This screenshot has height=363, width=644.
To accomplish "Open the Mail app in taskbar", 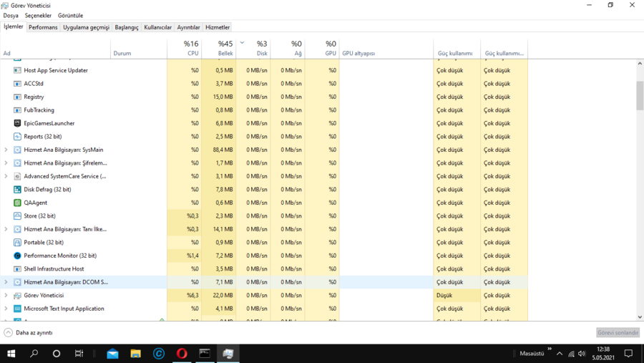I will (112, 354).
